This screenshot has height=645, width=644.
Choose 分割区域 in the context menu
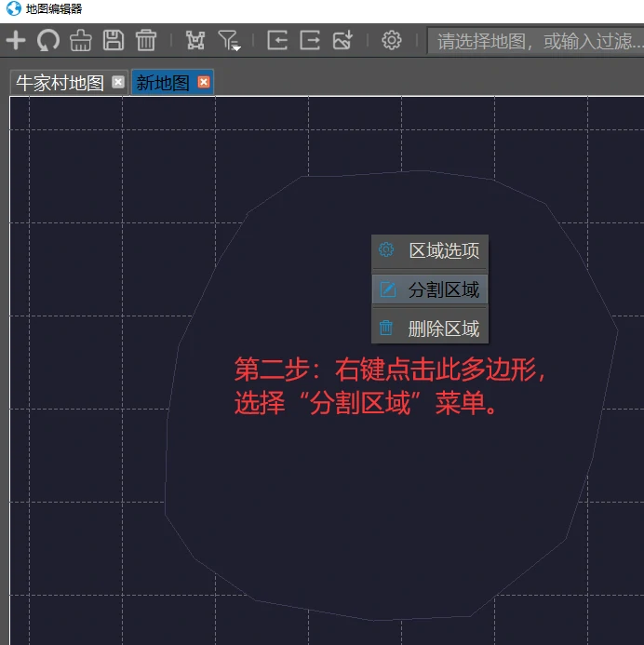point(430,289)
